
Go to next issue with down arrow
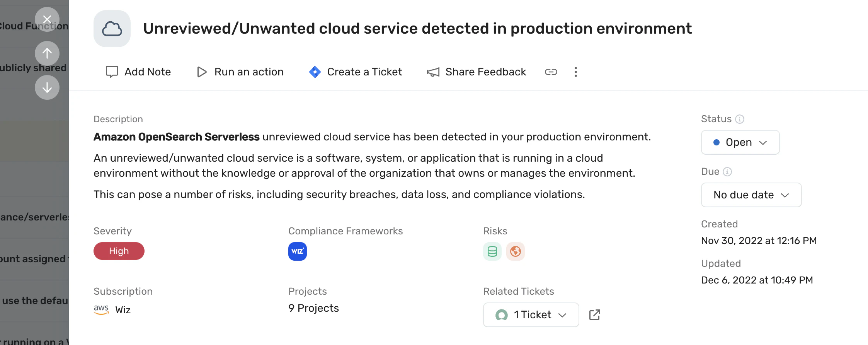(x=47, y=87)
